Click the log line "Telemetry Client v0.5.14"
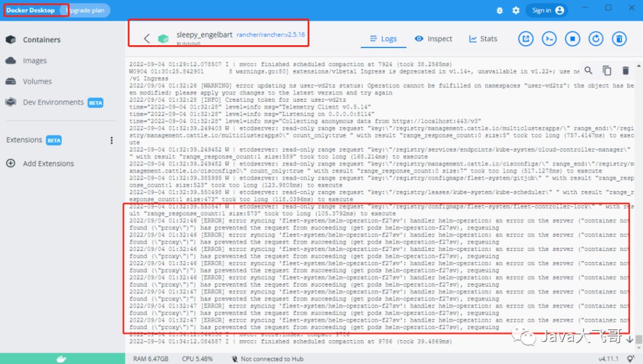Image resolution: width=643 pixels, height=364 pixels. pyautogui.click(x=250, y=107)
